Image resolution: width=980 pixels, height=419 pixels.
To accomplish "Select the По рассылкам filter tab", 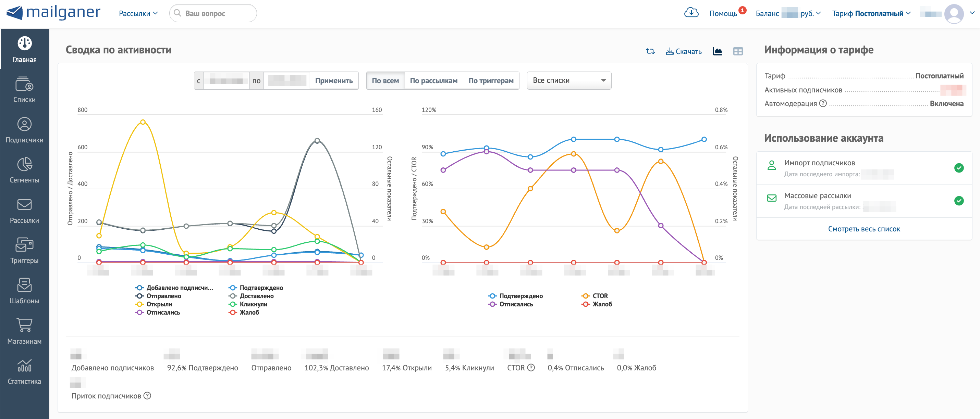I will click(433, 80).
